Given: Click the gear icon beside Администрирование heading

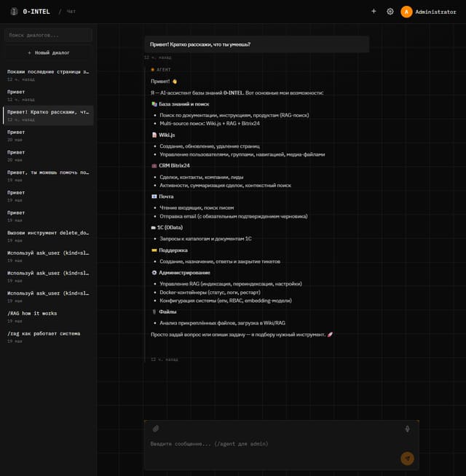Looking at the screenshot, I should click(154, 273).
